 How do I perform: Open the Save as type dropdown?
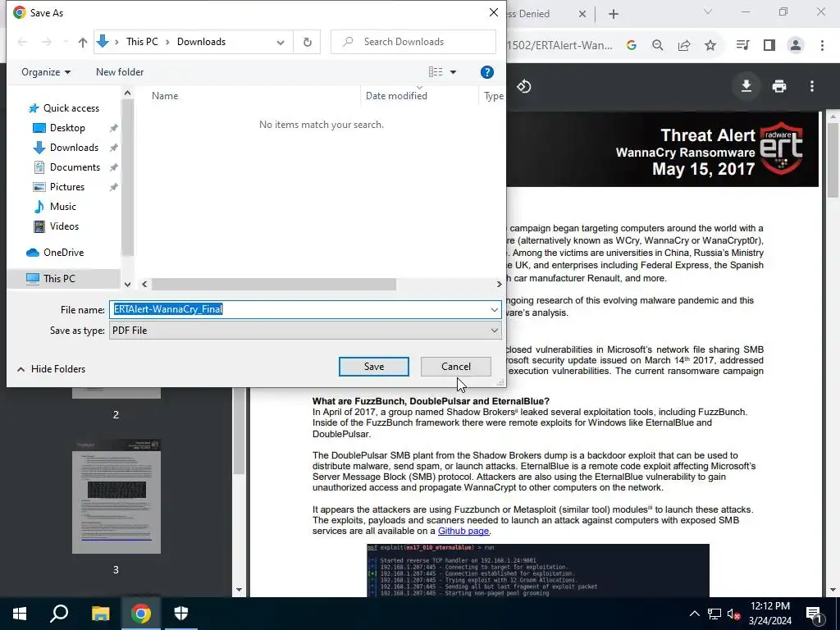coord(305,331)
